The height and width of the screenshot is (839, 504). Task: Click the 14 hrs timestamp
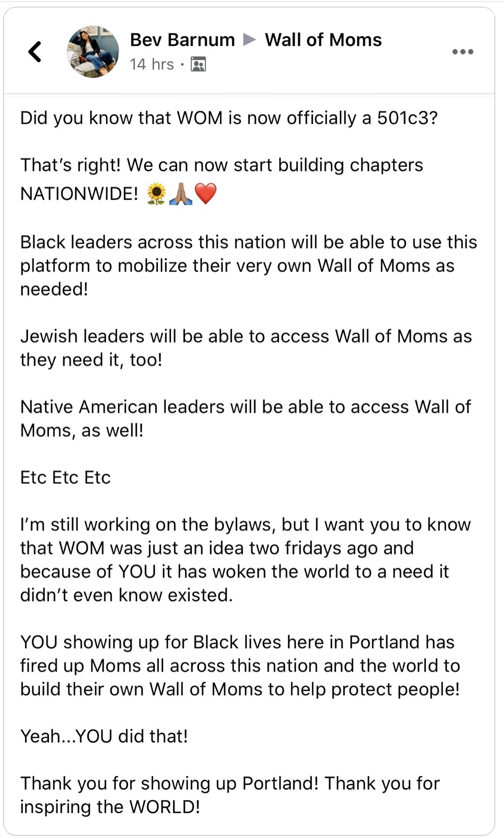152,64
